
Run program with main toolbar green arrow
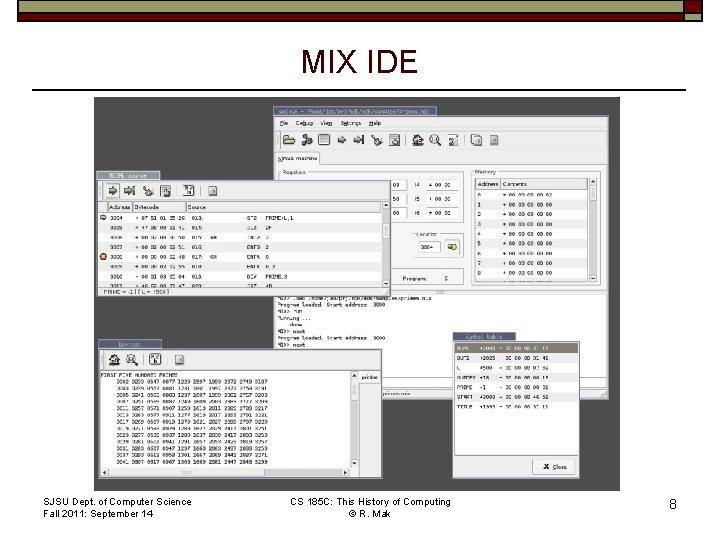click(342, 140)
